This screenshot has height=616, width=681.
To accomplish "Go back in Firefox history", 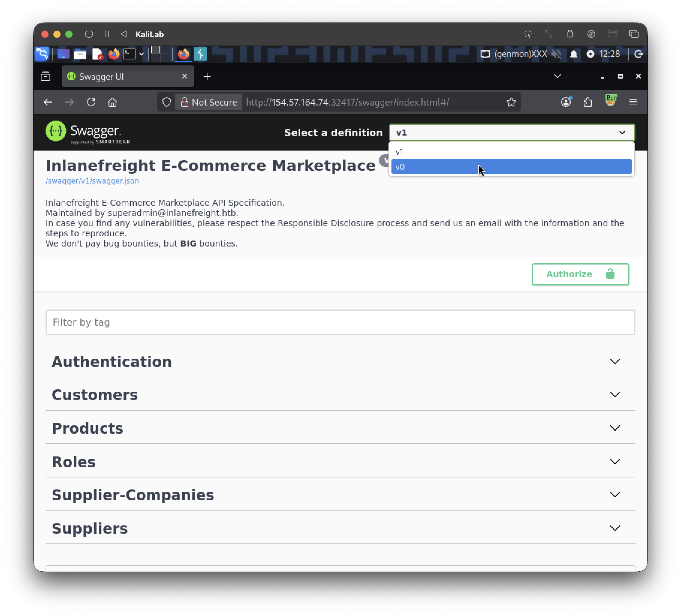I will click(x=48, y=102).
